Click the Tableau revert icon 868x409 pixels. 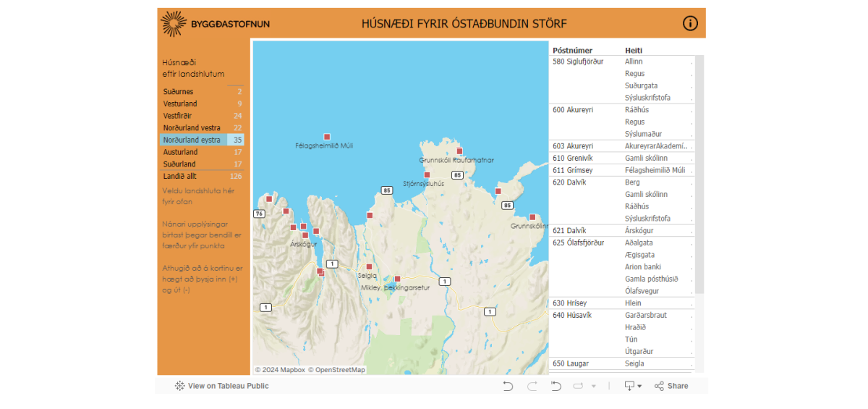coord(556,386)
